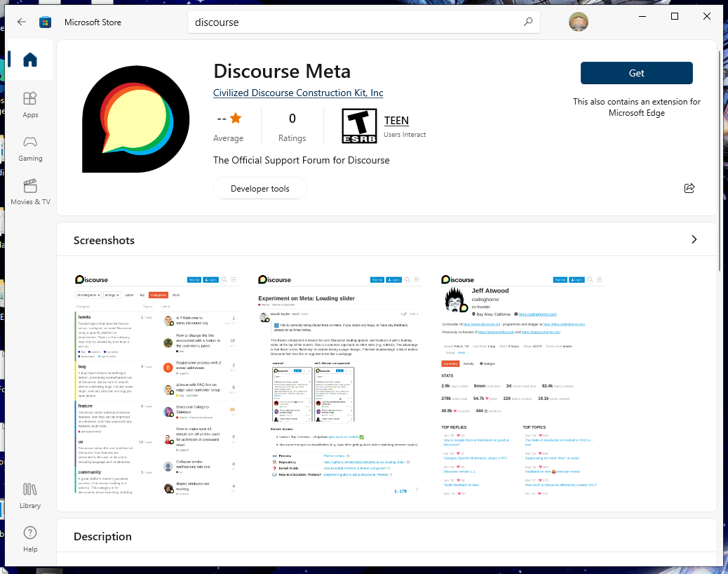Open Help from the sidebar
This screenshot has width=728, height=574.
tap(30, 538)
